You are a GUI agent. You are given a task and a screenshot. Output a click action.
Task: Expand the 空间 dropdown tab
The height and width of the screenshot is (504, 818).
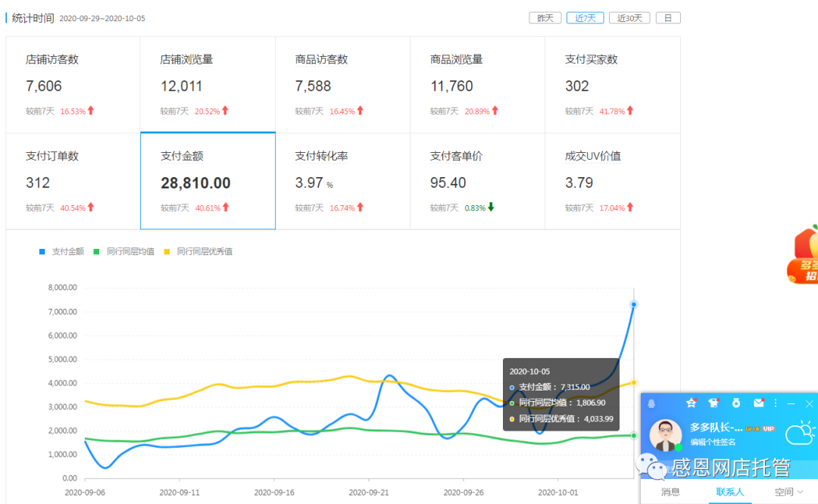pyautogui.click(x=788, y=491)
